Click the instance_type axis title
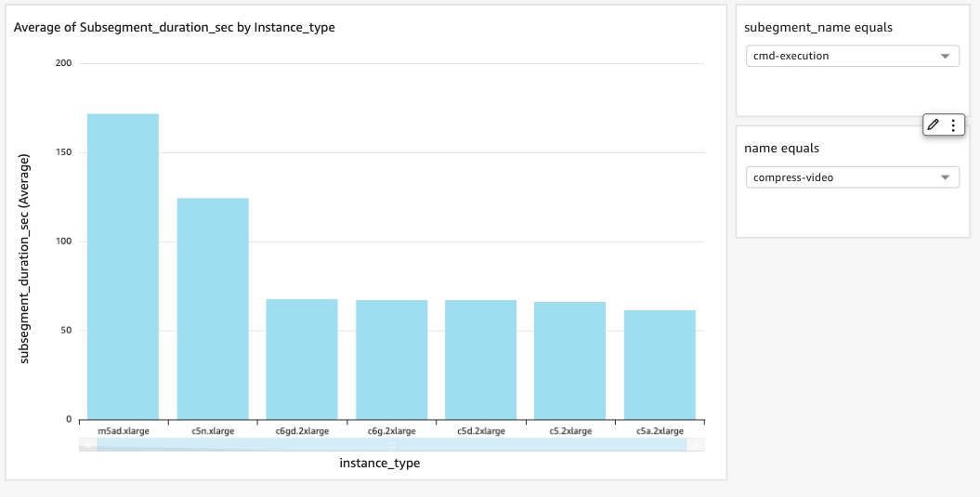The height and width of the screenshot is (497, 980). tap(379, 464)
